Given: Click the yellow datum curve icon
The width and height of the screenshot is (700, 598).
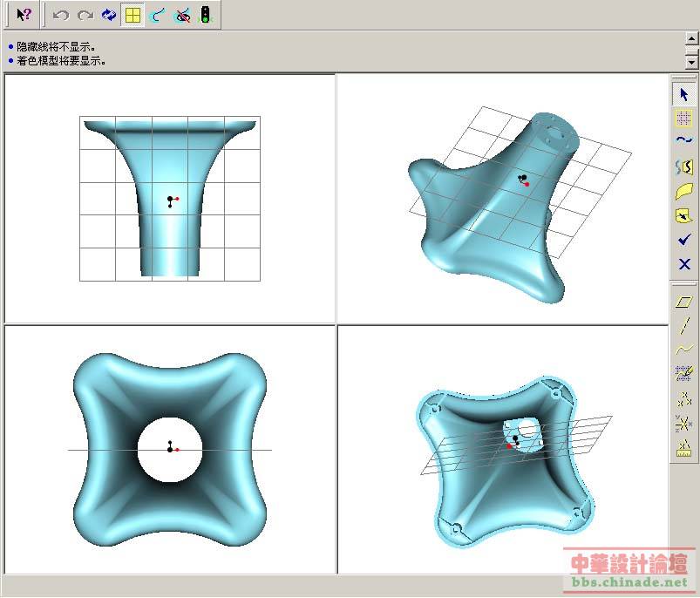Looking at the screenshot, I should 683,349.
